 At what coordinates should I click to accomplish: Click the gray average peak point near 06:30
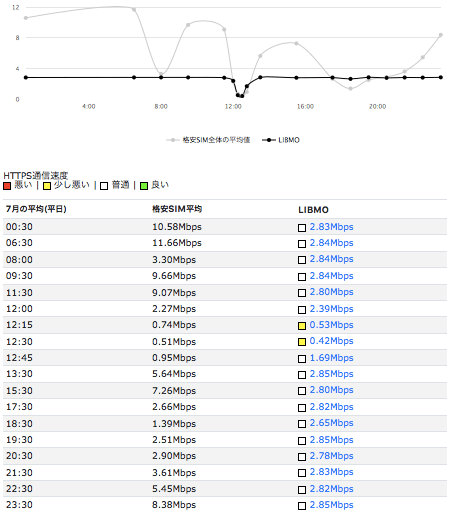click(x=134, y=9)
